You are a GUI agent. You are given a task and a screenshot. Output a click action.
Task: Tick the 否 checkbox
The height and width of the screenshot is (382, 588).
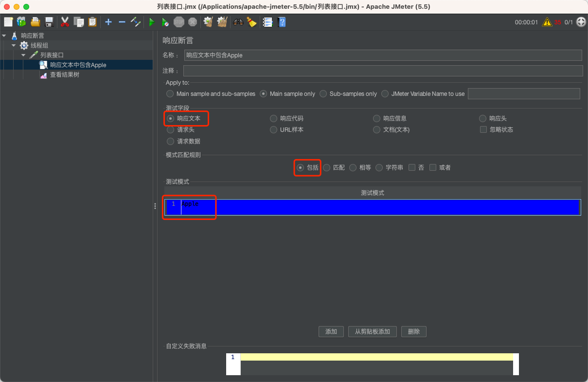coord(412,167)
